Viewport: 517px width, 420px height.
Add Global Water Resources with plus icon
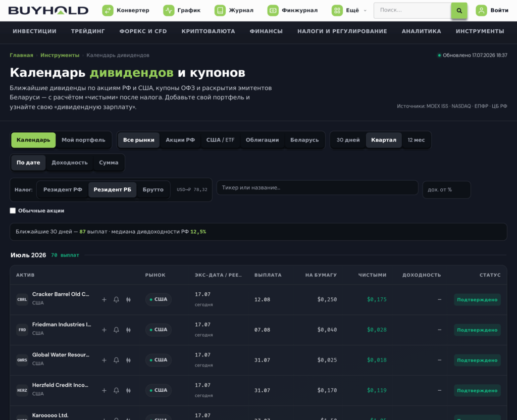tap(104, 360)
